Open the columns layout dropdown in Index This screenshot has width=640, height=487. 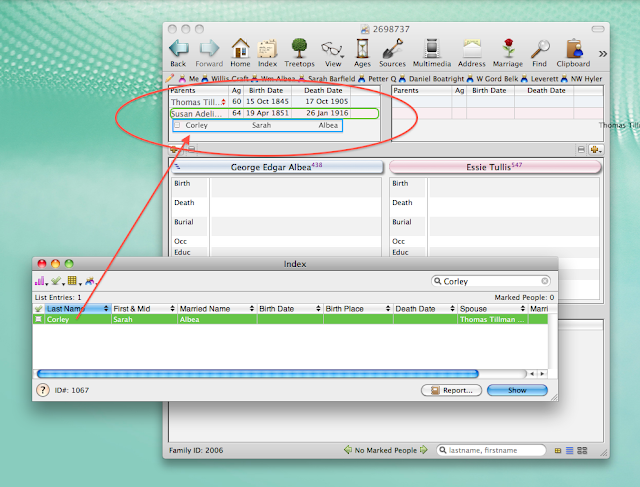75,283
